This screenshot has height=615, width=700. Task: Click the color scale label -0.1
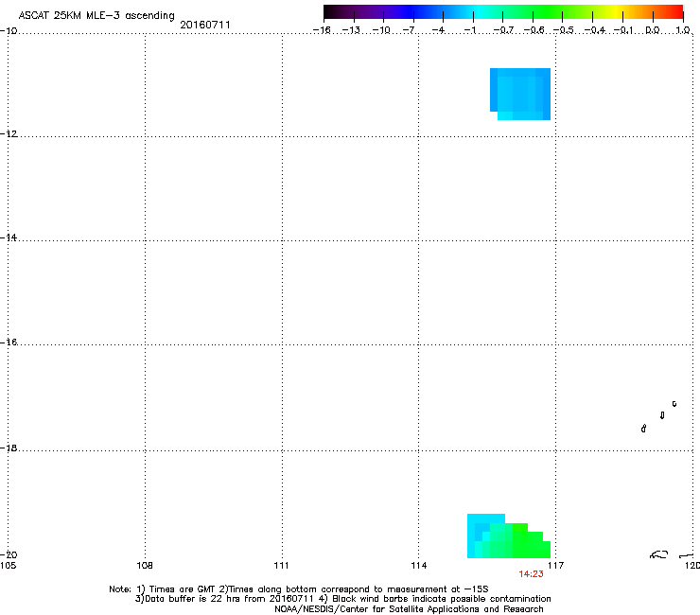(x=623, y=30)
